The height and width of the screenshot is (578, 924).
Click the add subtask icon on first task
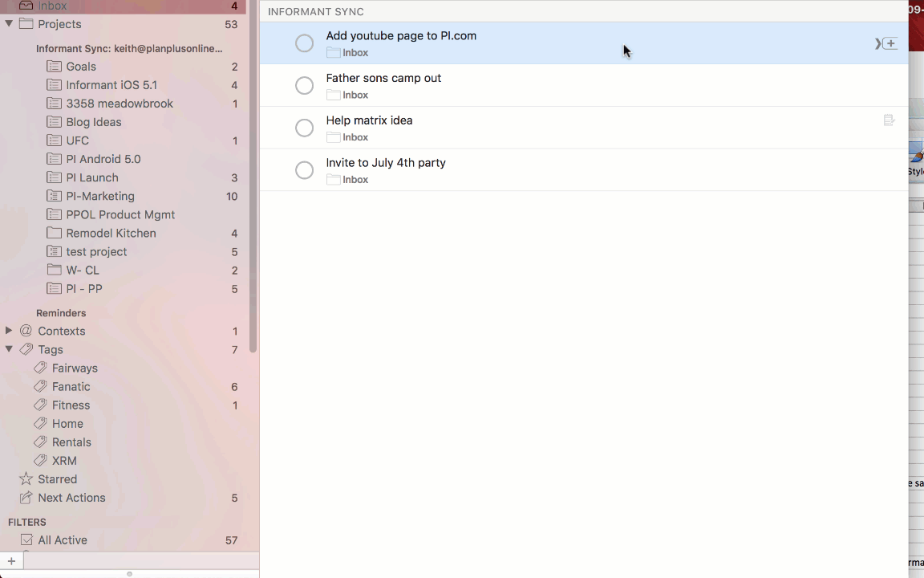click(x=890, y=43)
